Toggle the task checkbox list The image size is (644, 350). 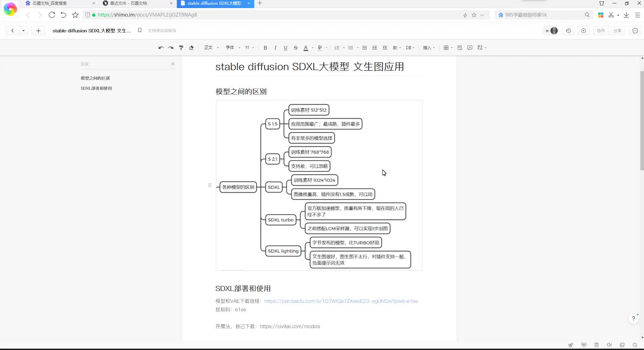pos(364,48)
